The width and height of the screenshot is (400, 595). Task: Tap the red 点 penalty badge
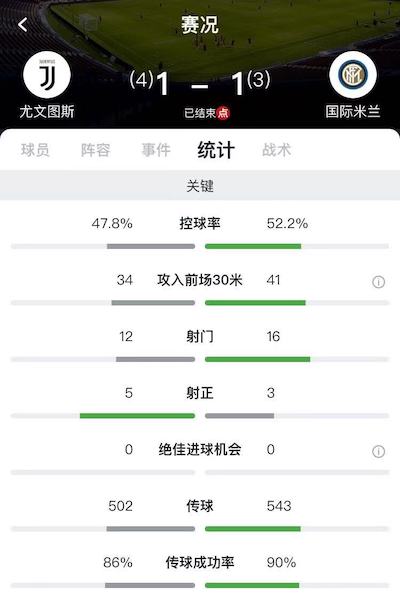coord(223,113)
